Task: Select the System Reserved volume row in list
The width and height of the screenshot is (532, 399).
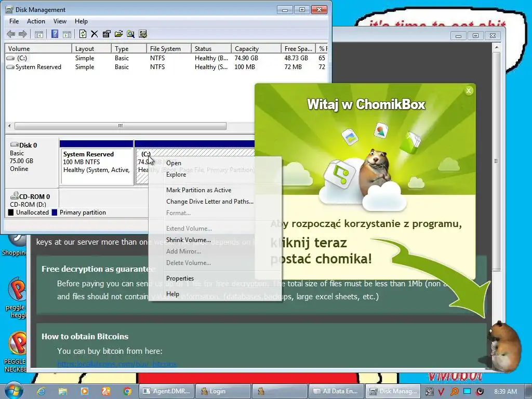Action: pos(166,67)
